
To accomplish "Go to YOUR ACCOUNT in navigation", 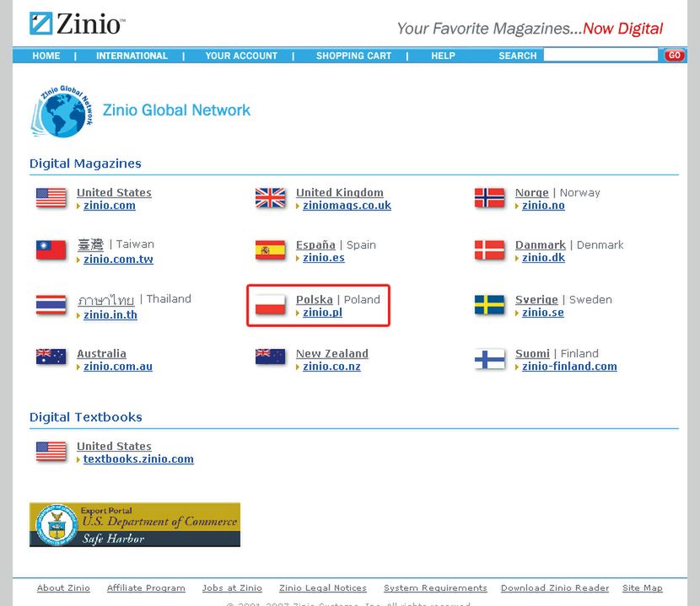I will click(241, 56).
